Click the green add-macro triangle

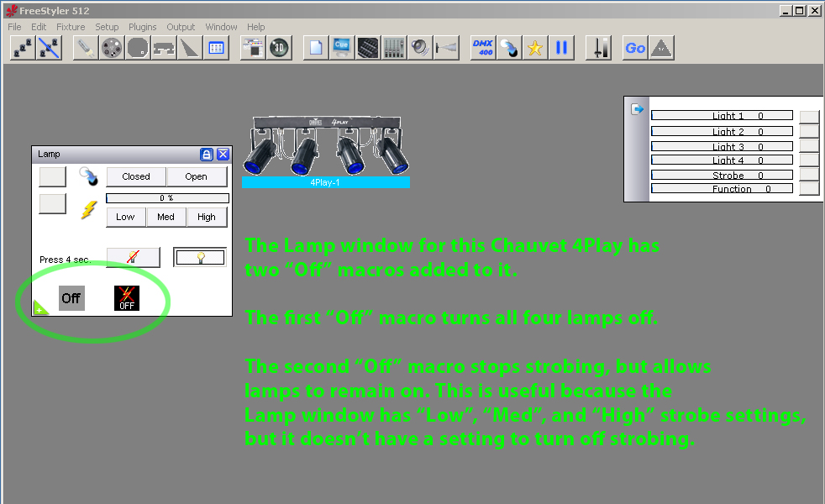click(40, 307)
